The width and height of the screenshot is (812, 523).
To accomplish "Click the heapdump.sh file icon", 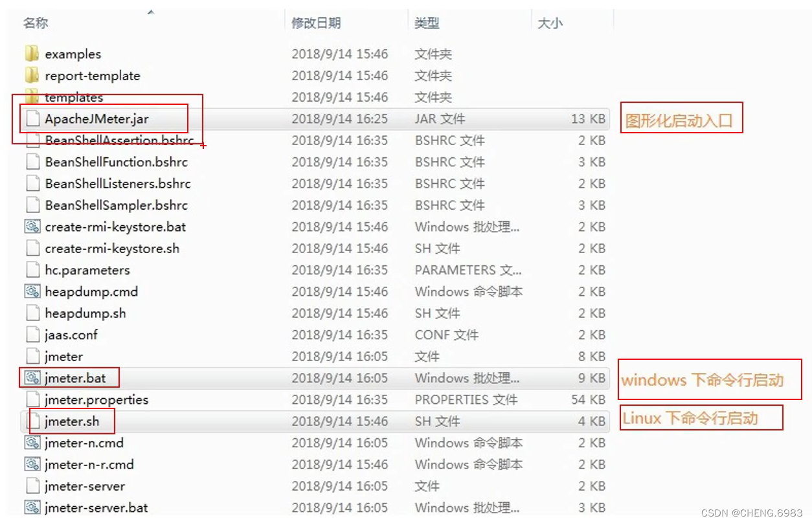I will click(x=32, y=313).
